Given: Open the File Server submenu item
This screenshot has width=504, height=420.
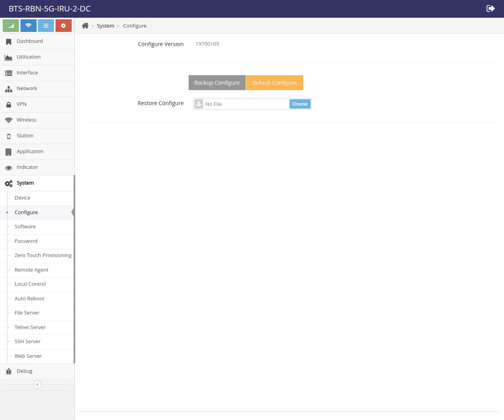Looking at the screenshot, I should 37,313.
